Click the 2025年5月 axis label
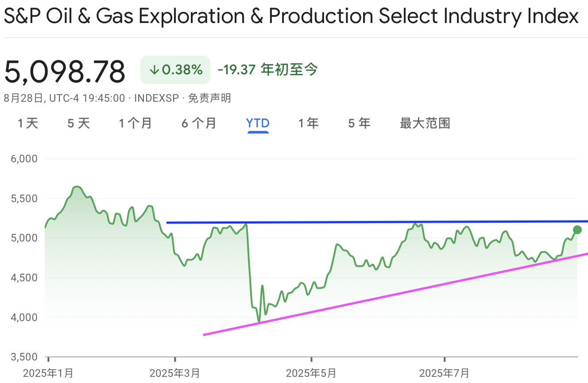588x383 pixels. 311,373
